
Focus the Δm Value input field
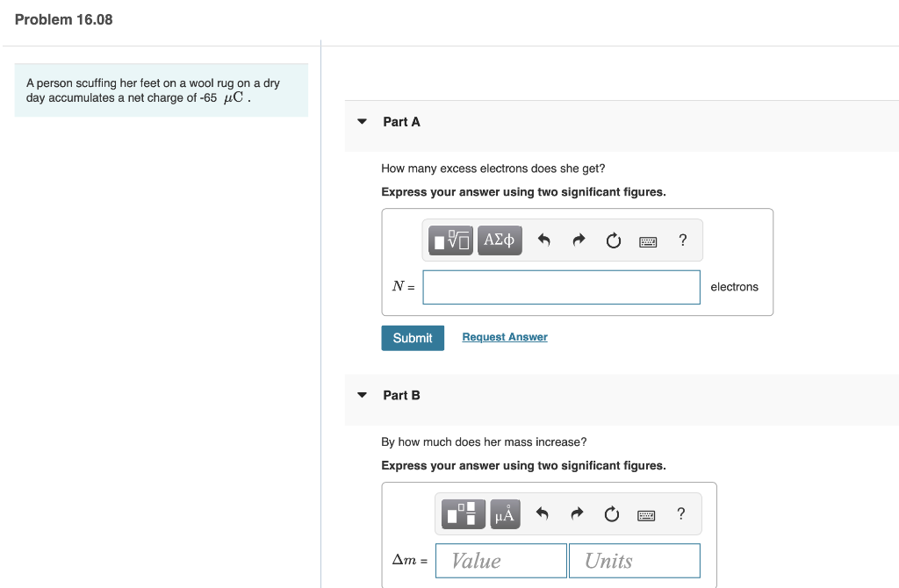pyautogui.click(x=501, y=561)
